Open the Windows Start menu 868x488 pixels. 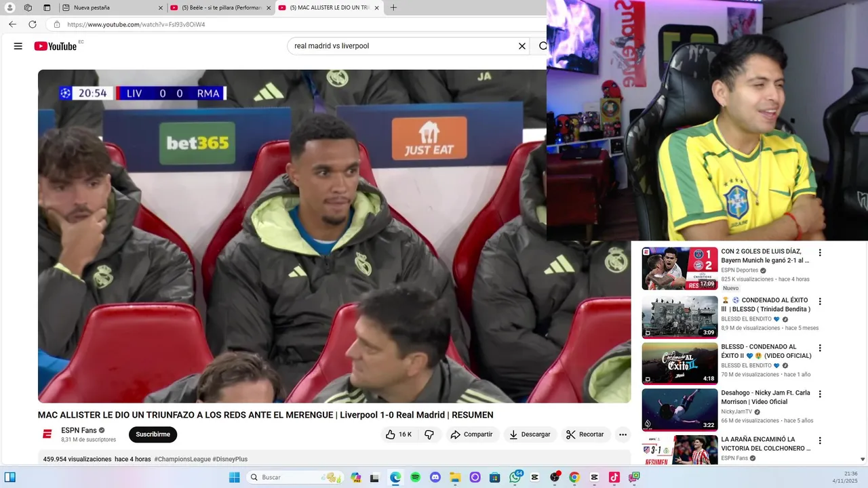point(234,477)
